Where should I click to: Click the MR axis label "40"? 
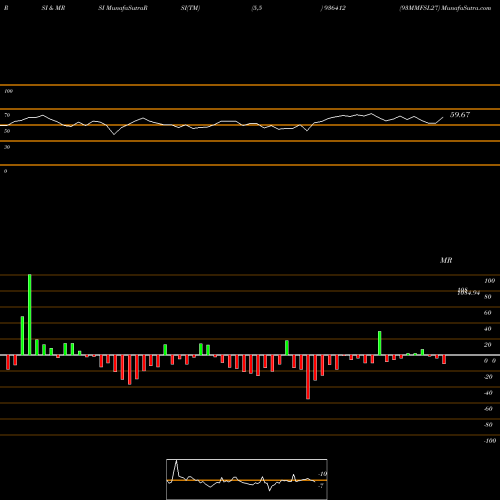tap(487, 329)
